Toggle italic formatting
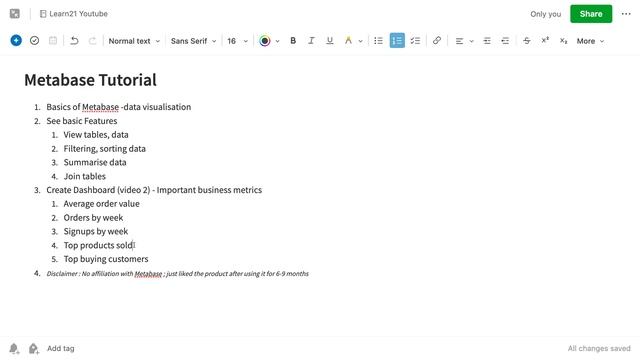The width and height of the screenshot is (640, 360). tap(311, 41)
